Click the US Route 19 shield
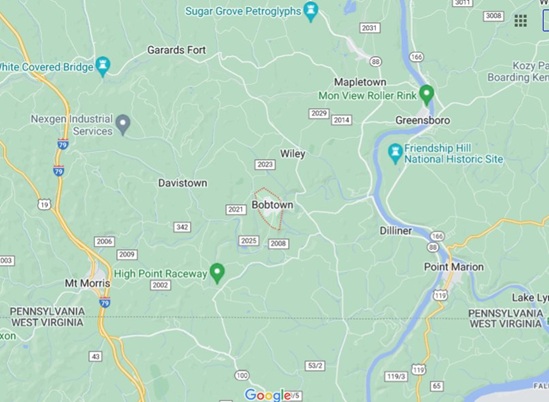Screen dimensions: 549x402 [44, 205]
